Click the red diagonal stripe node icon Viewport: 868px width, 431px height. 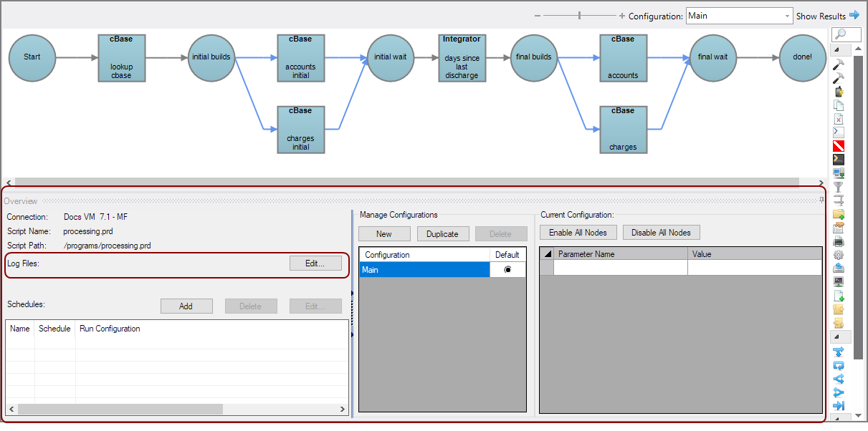pos(839,146)
